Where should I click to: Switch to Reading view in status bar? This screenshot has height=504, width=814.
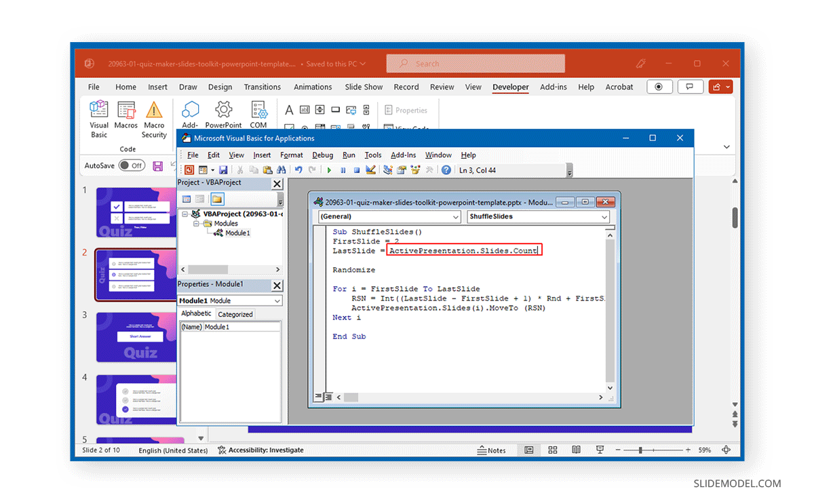(576, 450)
